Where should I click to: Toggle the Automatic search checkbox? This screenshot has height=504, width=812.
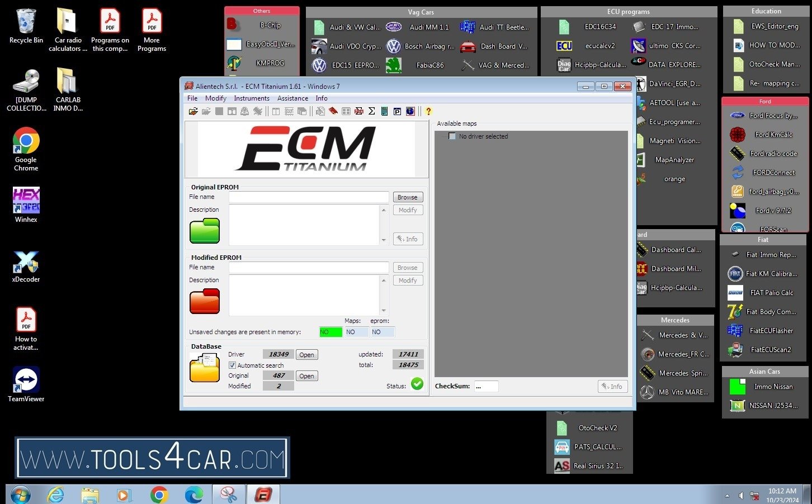[x=232, y=365]
